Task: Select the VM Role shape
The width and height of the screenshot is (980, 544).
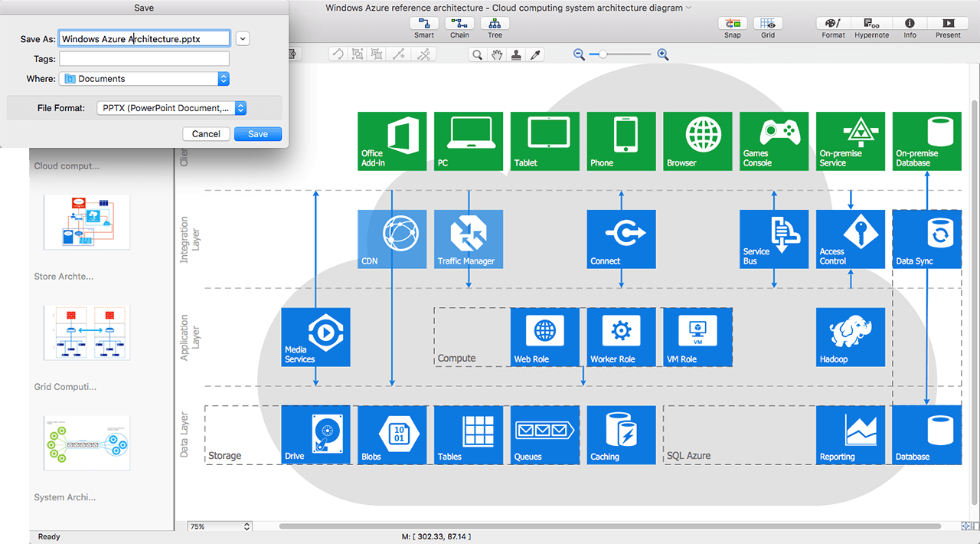Action: click(697, 337)
